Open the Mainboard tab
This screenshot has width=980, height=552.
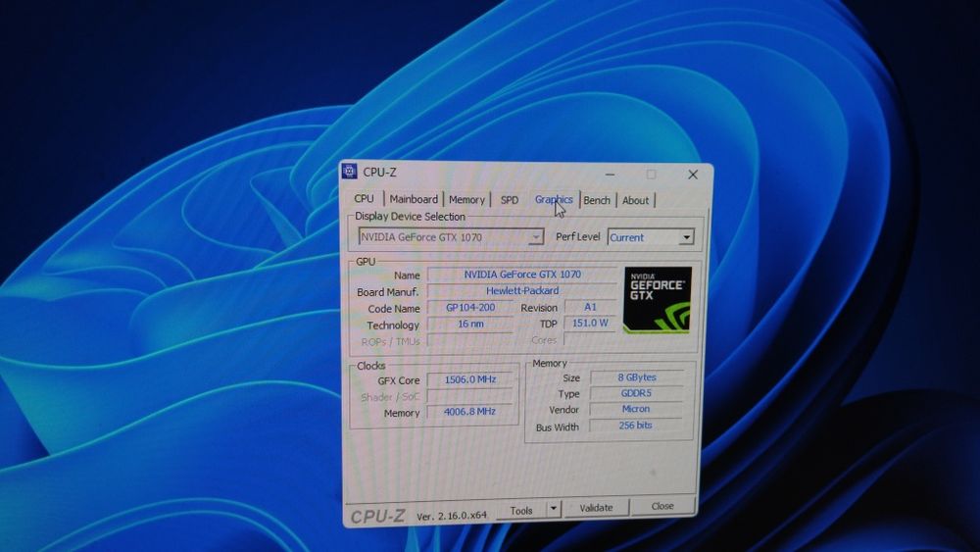(414, 199)
